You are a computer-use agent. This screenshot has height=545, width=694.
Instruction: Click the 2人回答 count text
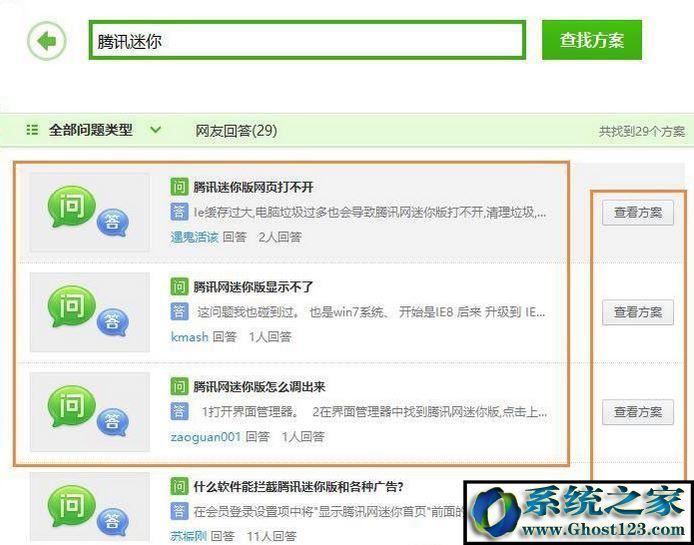tap(280, 237)
